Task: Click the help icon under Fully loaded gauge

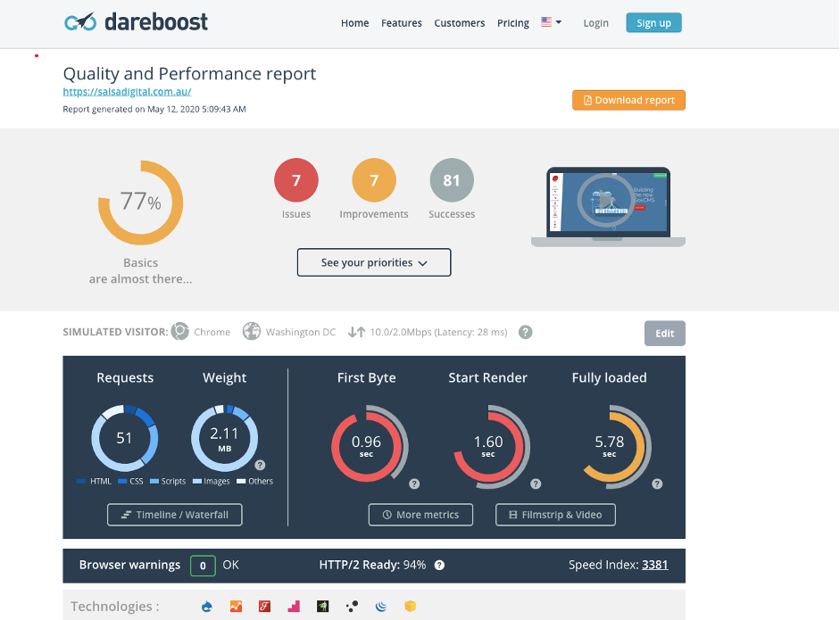Action: [657, 483]
